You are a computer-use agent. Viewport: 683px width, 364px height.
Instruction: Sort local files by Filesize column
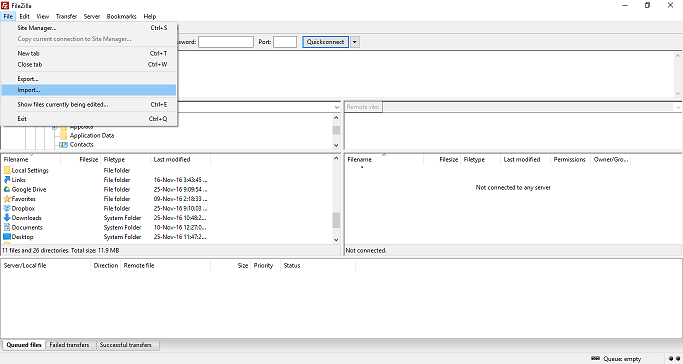(81, 160)
